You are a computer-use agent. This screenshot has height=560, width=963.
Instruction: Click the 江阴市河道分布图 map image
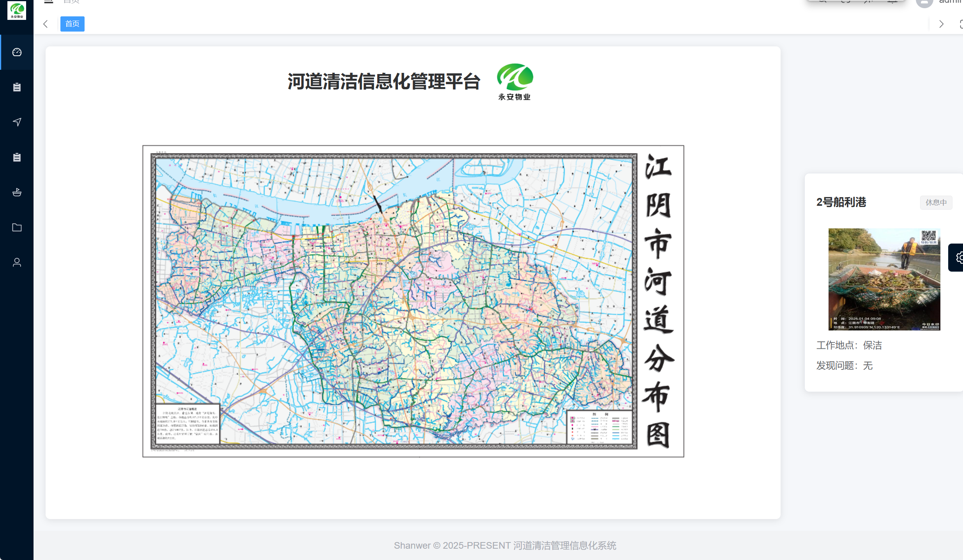[413, 301]
